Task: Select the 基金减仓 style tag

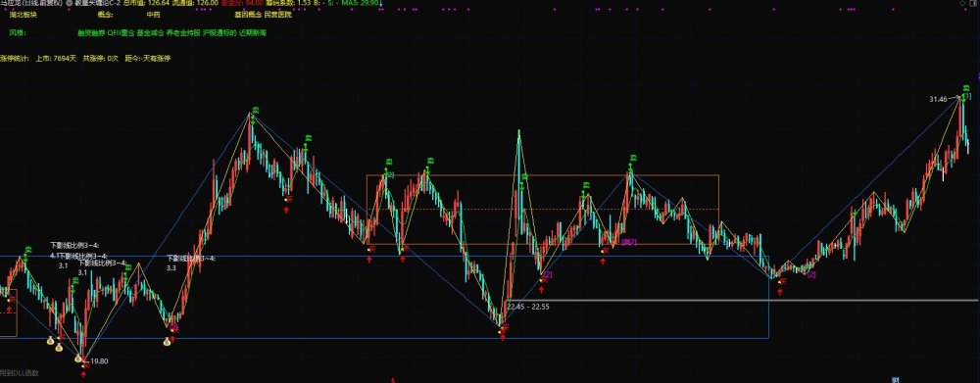Action: pyautogui.click(x=151, y=32)
